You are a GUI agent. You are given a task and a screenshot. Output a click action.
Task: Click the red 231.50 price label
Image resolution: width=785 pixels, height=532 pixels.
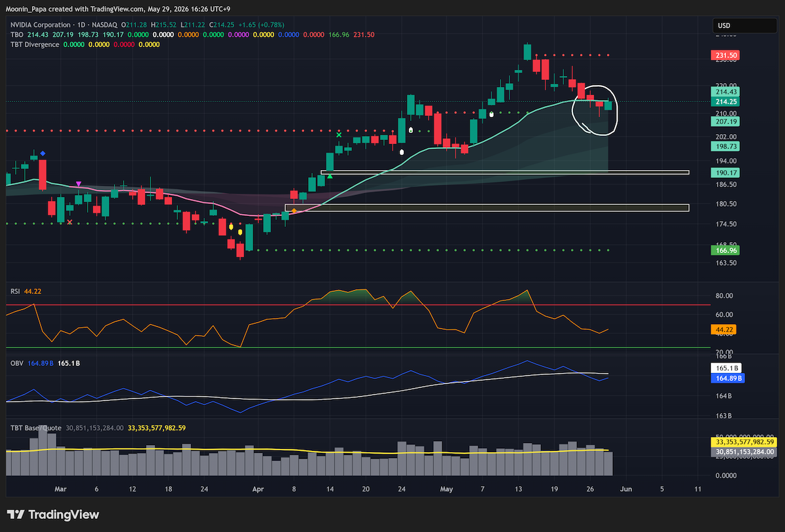click(x=724, y=56)
